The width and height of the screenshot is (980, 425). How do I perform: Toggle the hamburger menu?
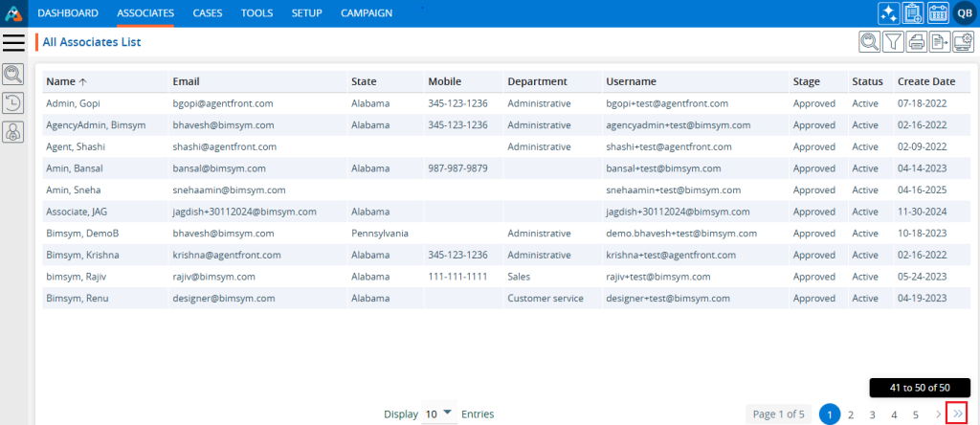(13, 42)
